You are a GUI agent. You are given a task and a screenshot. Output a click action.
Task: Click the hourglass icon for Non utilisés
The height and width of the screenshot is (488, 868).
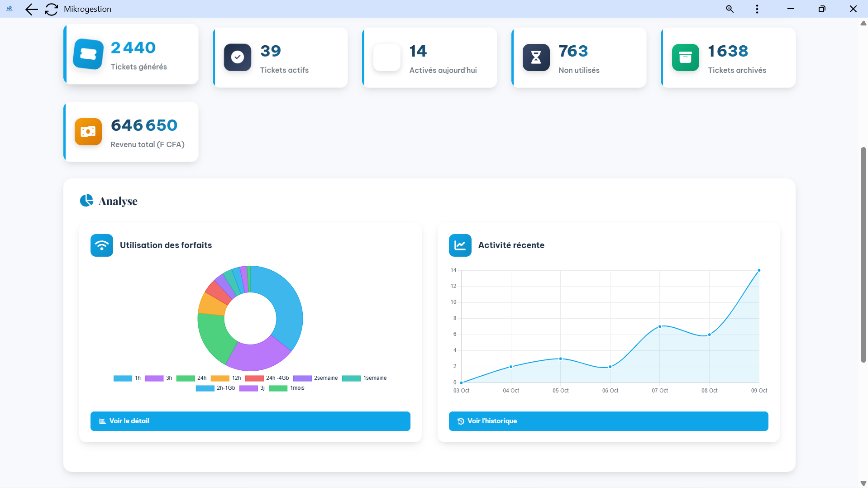coord(536,57)
